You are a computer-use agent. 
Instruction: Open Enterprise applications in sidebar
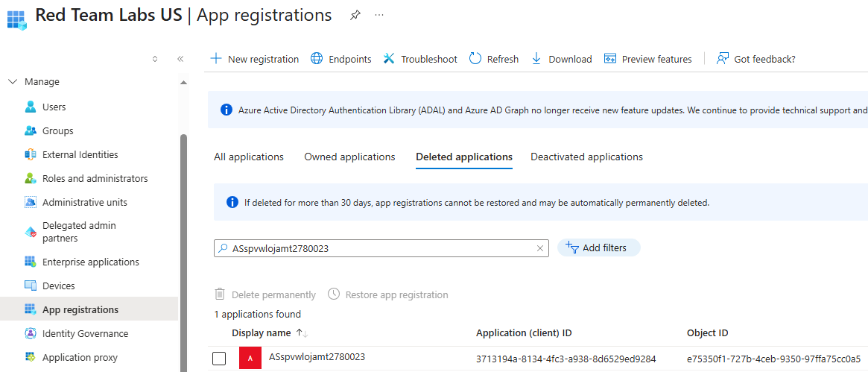coord(90,262)
